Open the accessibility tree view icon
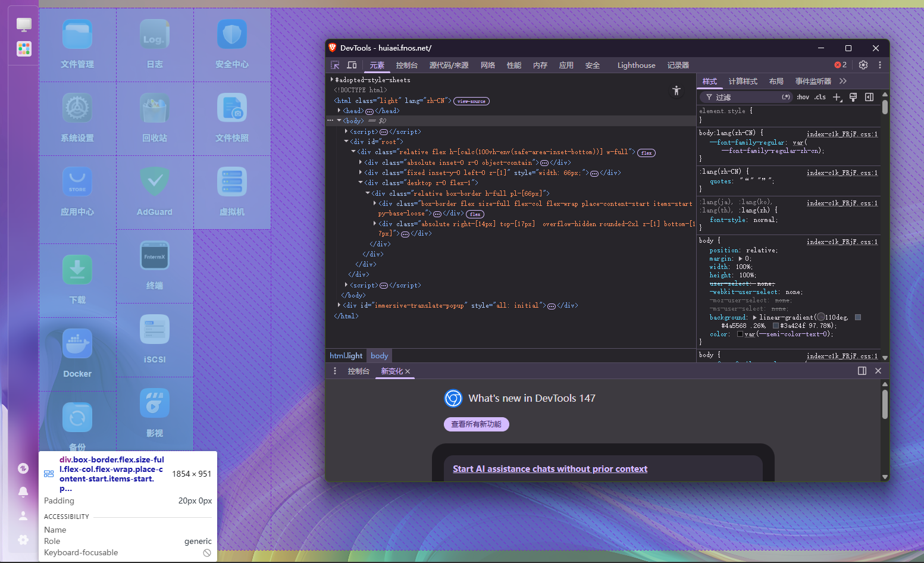Image resolution: width=924 pixels, height=563 pixels. pos(676,90)
